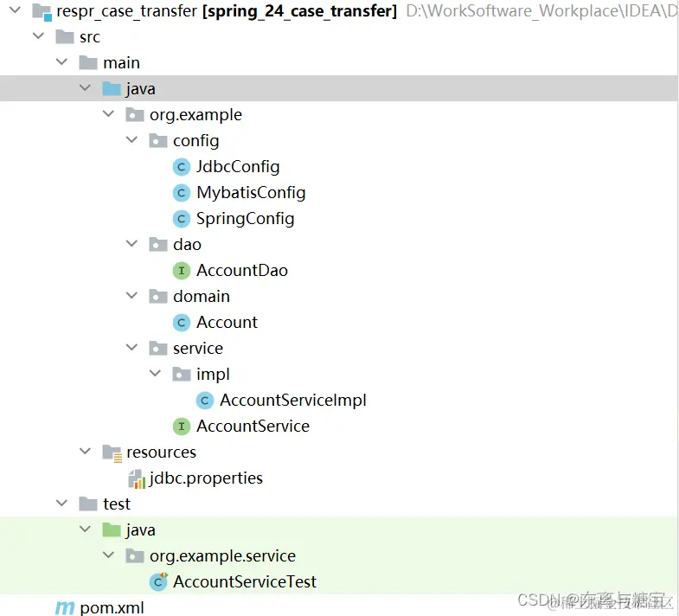Collapse the org.example package chevron

coord(108,113)
